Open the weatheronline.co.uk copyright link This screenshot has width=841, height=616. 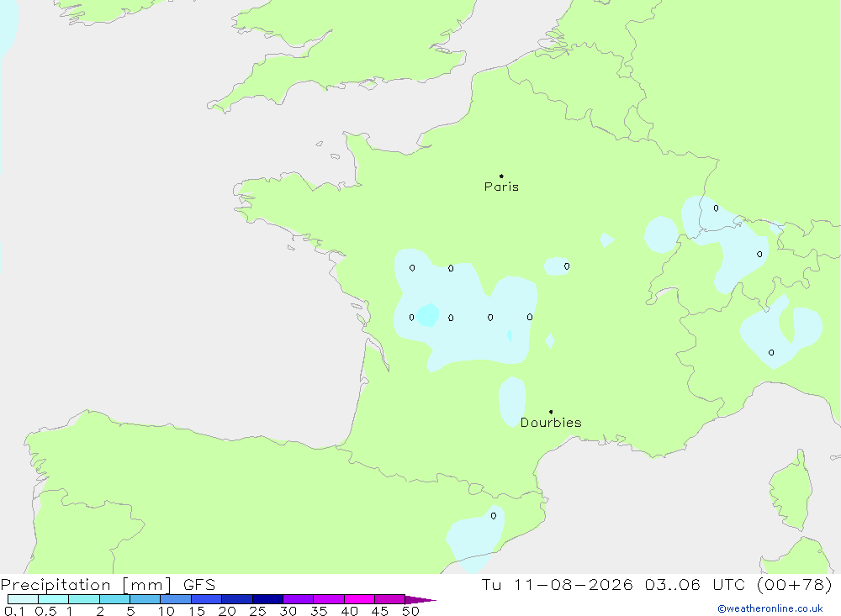(770, 608)
